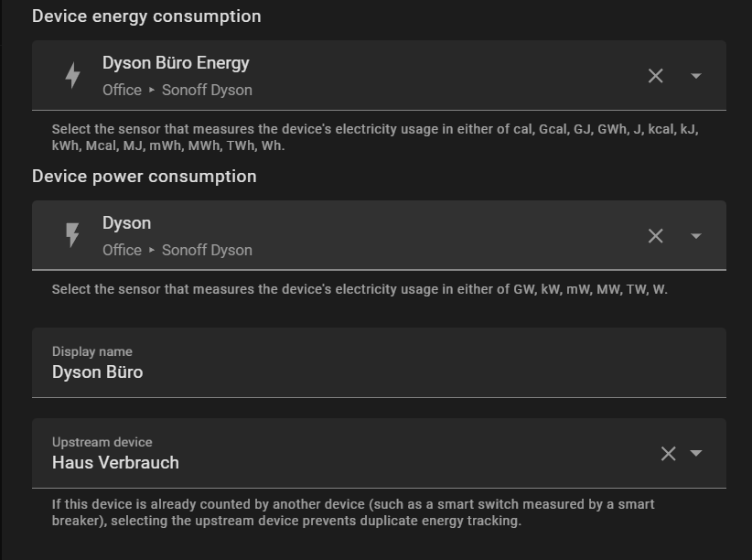Click Office ▸ Sonoff Dyson under Dyson Büro Energy
The width and height of the screenshot is (752, 560).
[177, 90]
